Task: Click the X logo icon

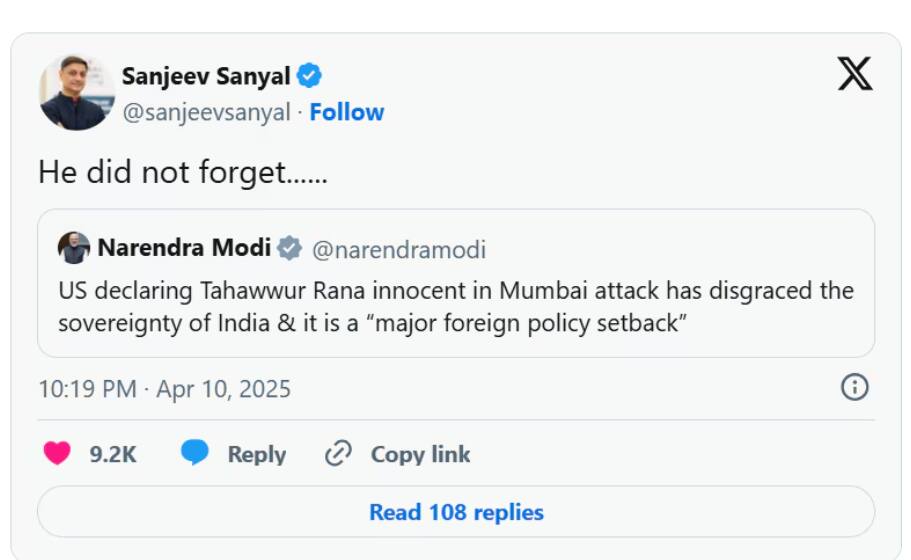Action: pos(854,74)
